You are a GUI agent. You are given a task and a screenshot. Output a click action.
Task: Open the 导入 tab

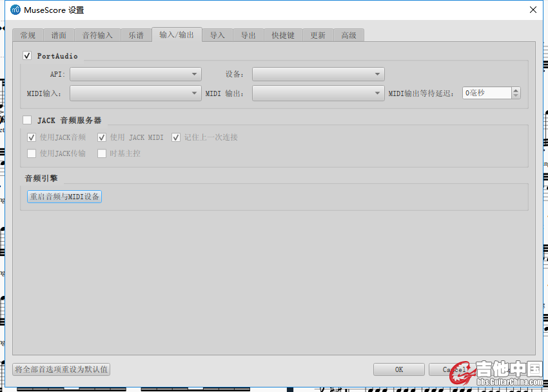coord(217,35)
